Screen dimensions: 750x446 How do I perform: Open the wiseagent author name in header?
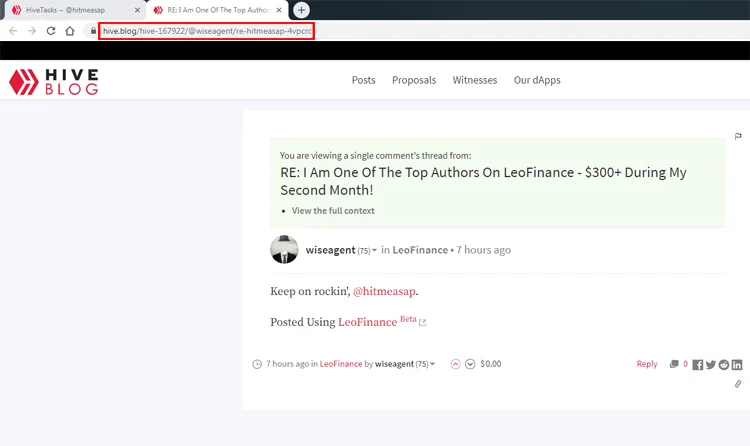331,250
